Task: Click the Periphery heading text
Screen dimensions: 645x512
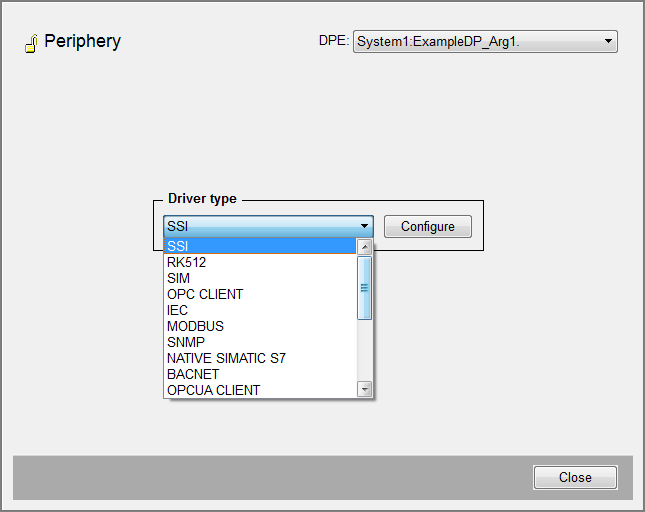Action: (x=82, y=42)
